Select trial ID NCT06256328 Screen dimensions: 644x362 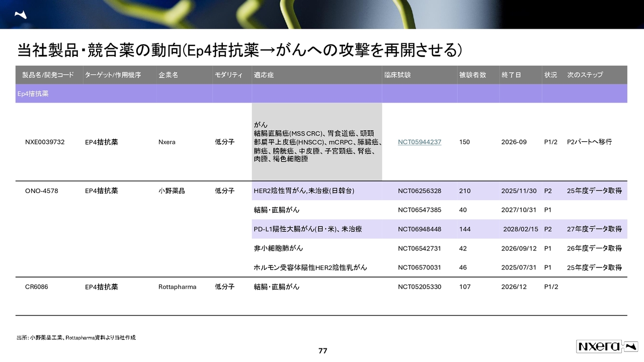click(x=419, y=191)
